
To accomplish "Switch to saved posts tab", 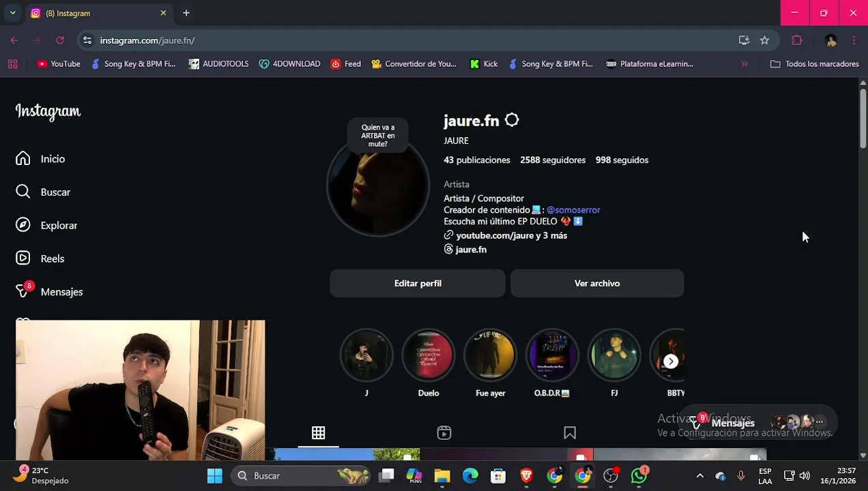I will (570, 433).
